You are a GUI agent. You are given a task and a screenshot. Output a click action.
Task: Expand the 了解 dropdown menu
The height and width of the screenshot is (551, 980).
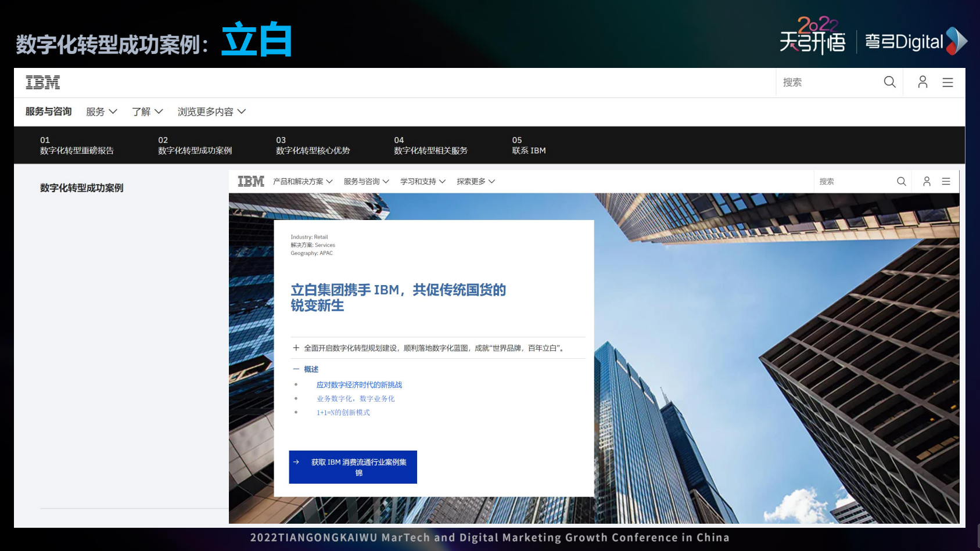(147, 111)
